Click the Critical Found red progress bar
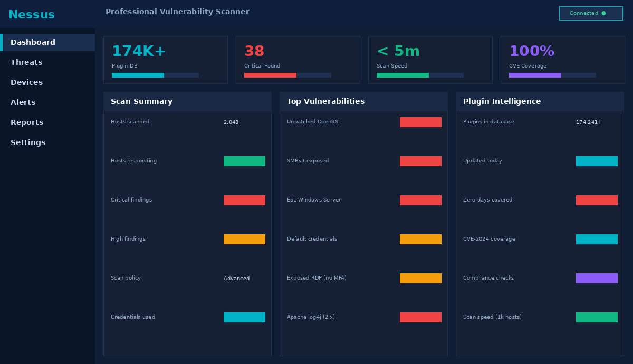 tap(287, 75)
